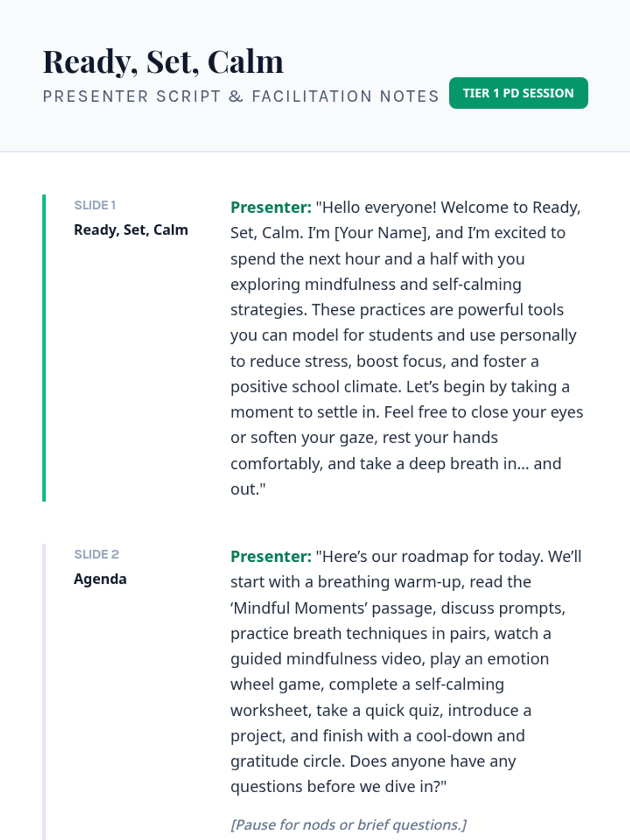The image size is (630, 840).
Task: Click the green bar beside Slide 1
Action: tap(44, 348)
